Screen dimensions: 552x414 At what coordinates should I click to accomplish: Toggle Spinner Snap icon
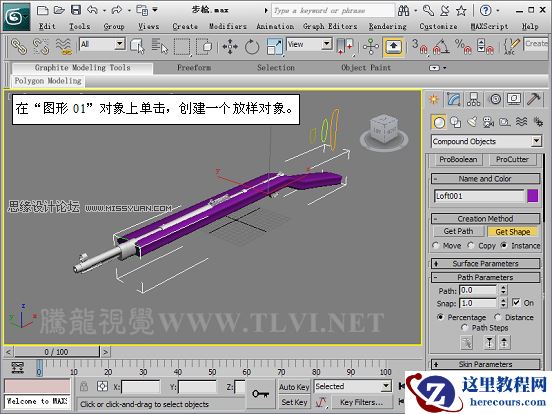click(x=485, y=47)
